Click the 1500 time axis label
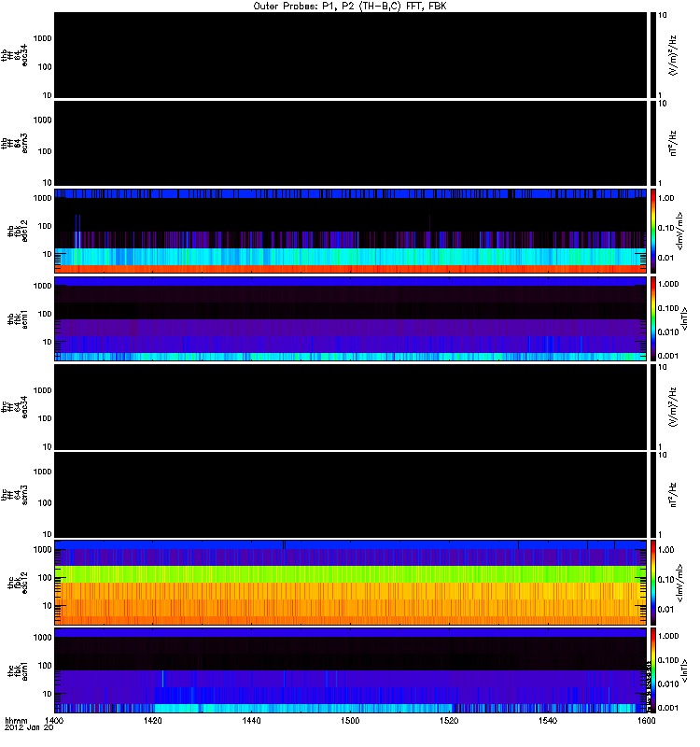Viewport: 700px width, 747px height. click(350, 720)
